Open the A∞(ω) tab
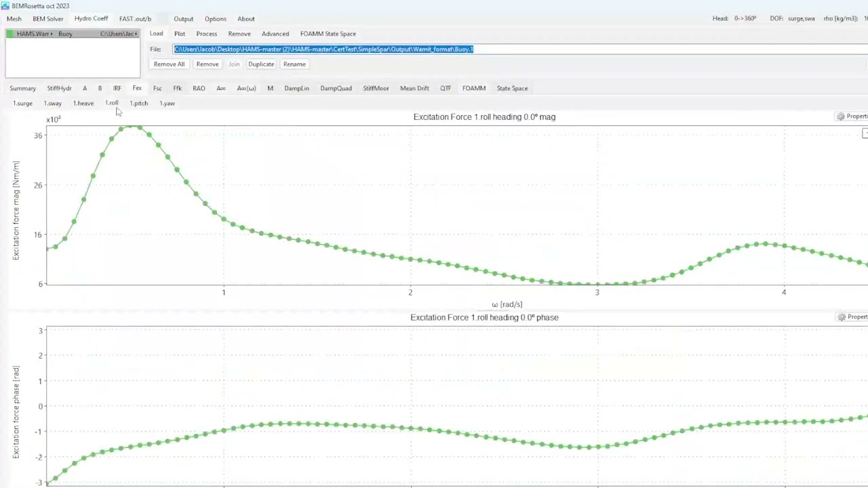This screenshot has width=868, height=488. point(246,89)
